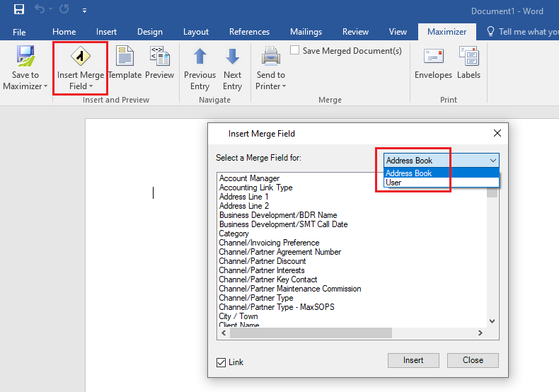Click the Template icon in the ribbon

[x=125, y=56]
